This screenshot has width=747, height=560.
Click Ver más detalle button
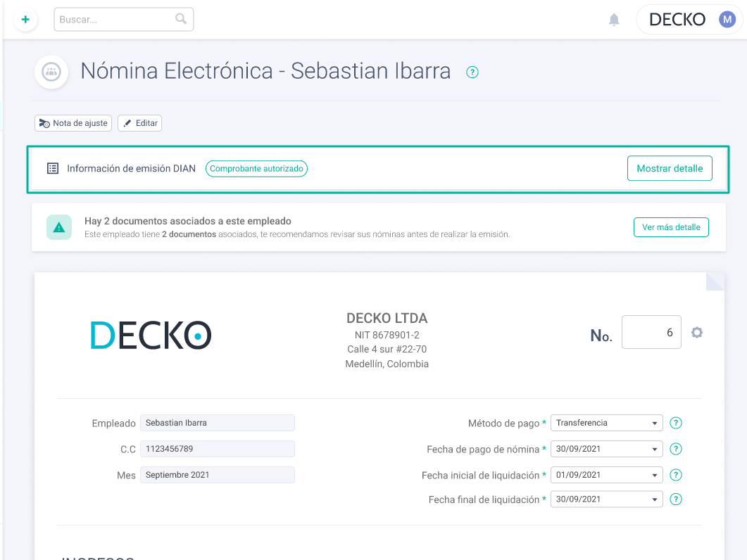(x=671, y=228)
